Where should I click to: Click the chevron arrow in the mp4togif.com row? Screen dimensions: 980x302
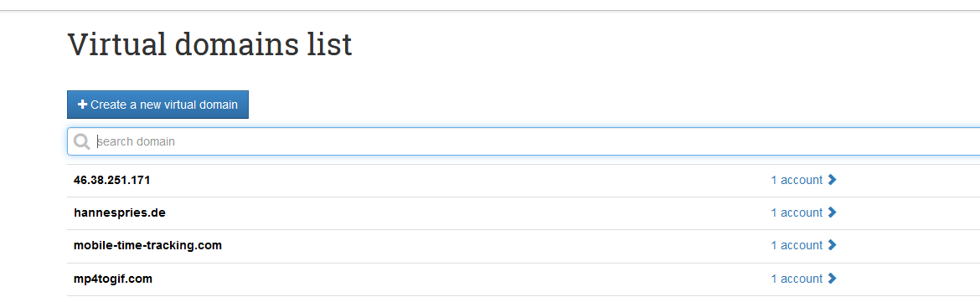pyautogui.click(x=832, y=279)
